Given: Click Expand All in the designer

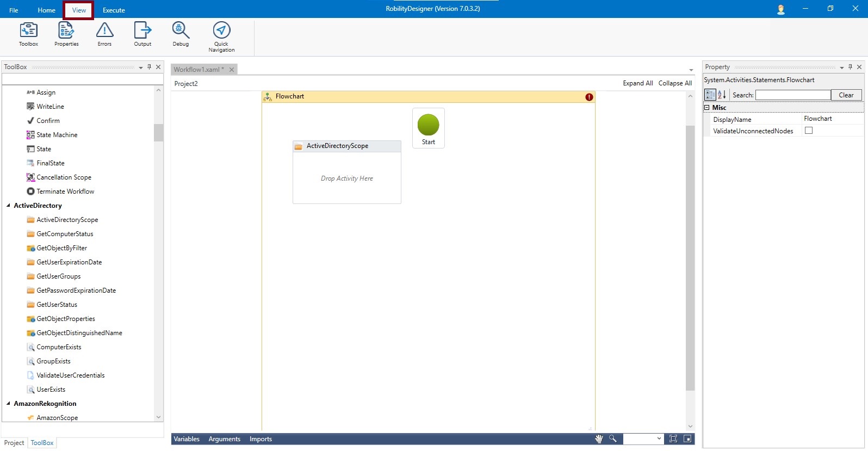Looking at the screenshot, I should tap(637, 83).
